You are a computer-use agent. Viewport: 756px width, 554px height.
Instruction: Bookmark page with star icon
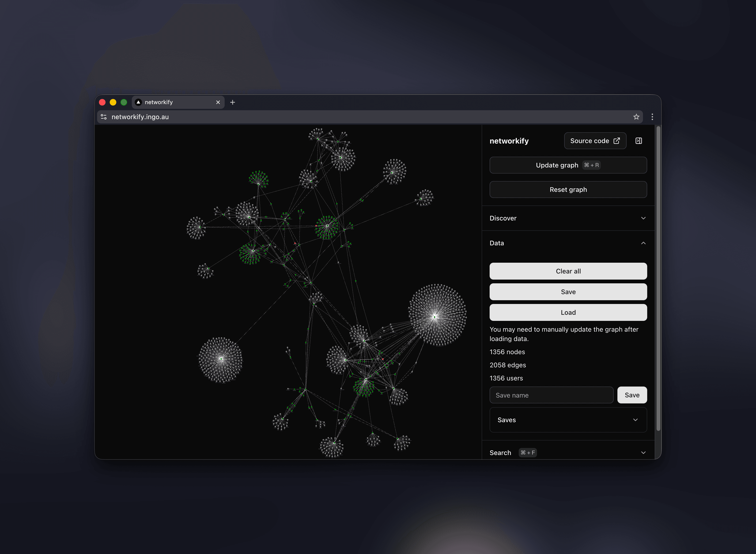coord(636,117)
